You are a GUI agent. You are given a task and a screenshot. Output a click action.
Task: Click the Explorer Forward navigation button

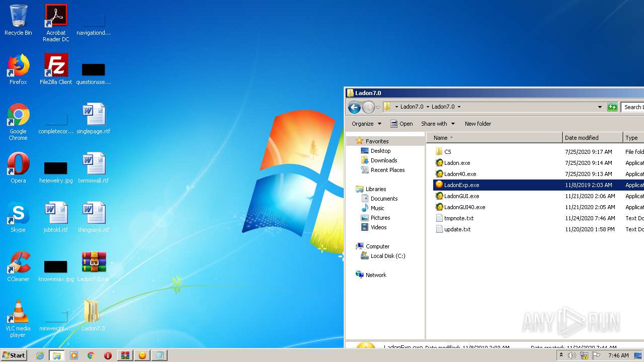pos(368,107)
